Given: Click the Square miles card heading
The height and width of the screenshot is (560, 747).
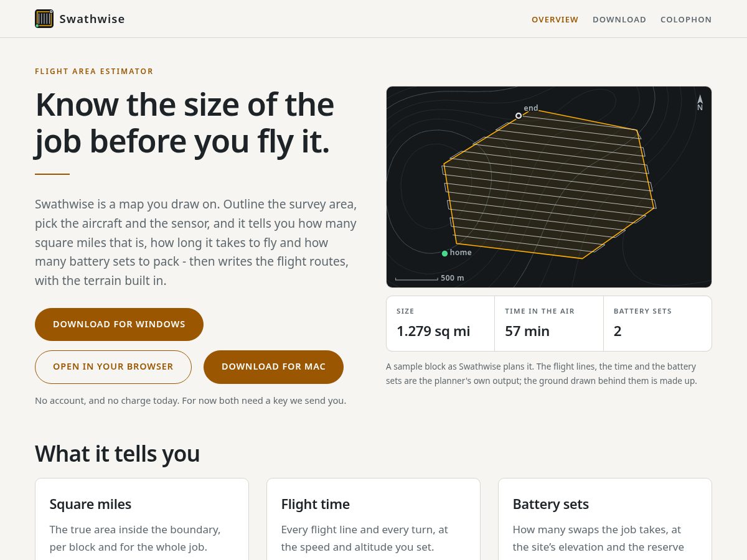Looking at the screenshot, I should (90, 504).
